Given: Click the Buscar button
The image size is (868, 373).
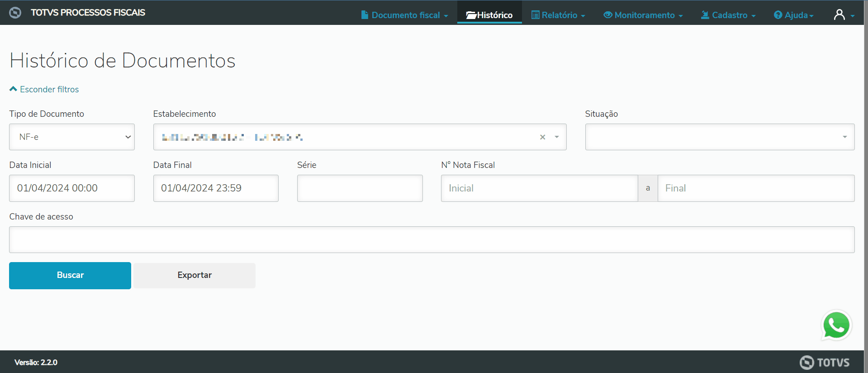Looking at the screenshot, I should coord(70,275).
